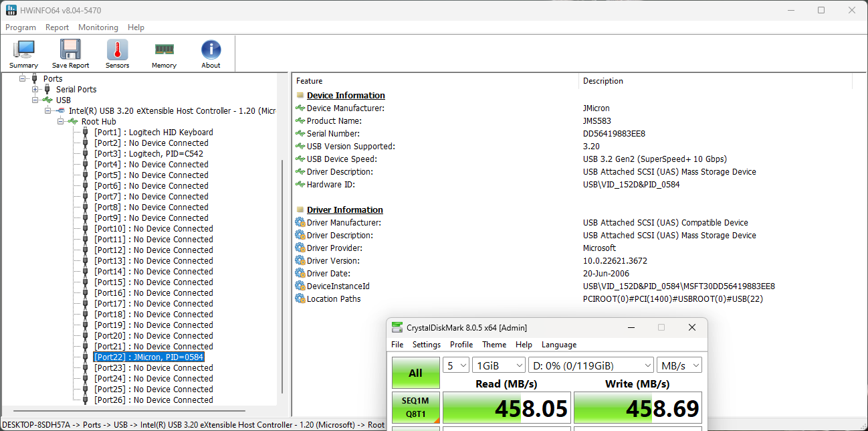Screen dimensions: 868x431
Task: Click the DD56419883EE8 serial number value
Action: [614, 134]
